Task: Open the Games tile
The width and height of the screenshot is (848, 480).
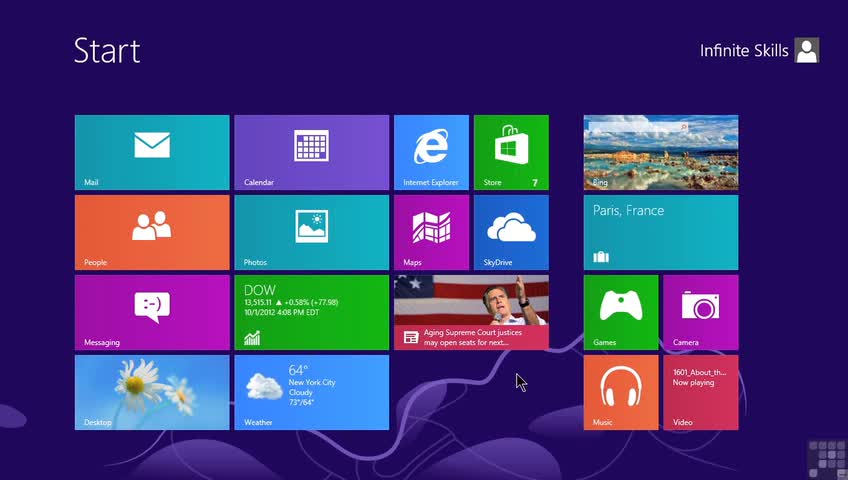Action: pyautogui.click(x=621, y=312)
